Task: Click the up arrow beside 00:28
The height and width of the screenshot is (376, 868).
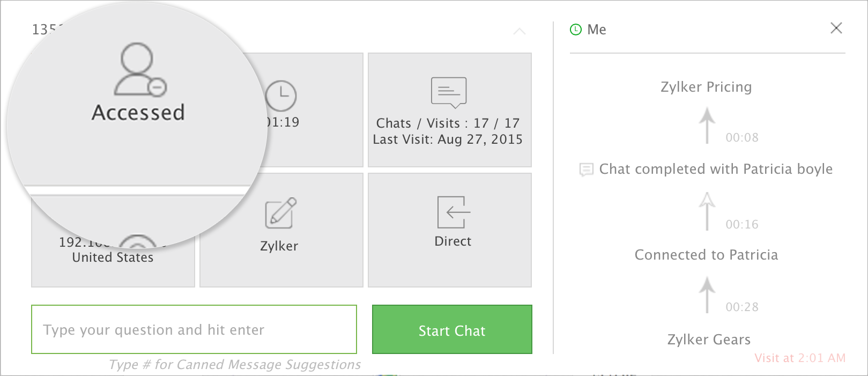Action: 707,294
